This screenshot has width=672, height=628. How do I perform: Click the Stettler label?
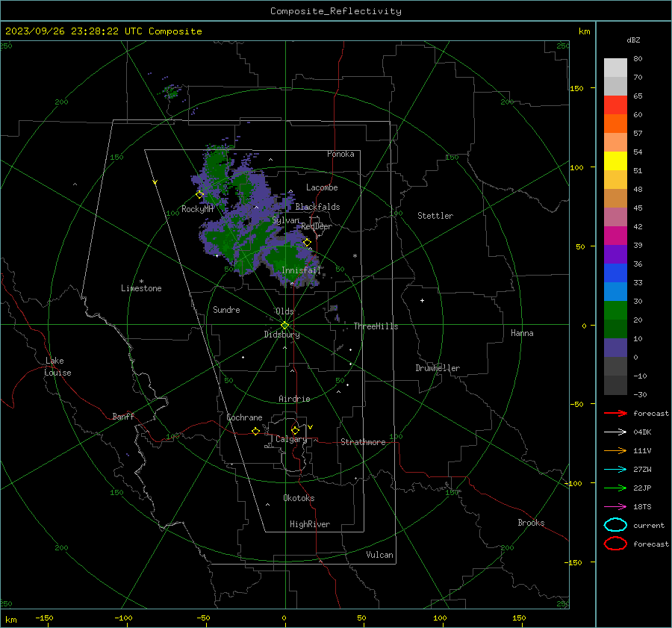[435, 216]
